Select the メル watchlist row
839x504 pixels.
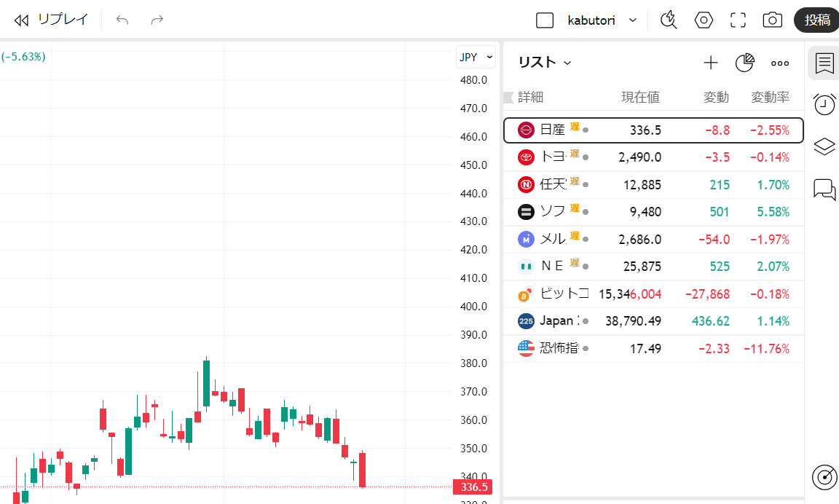click(653, 239)
